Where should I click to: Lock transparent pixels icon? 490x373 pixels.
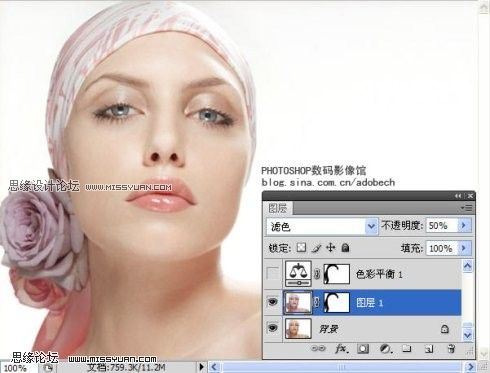(301, 248)
